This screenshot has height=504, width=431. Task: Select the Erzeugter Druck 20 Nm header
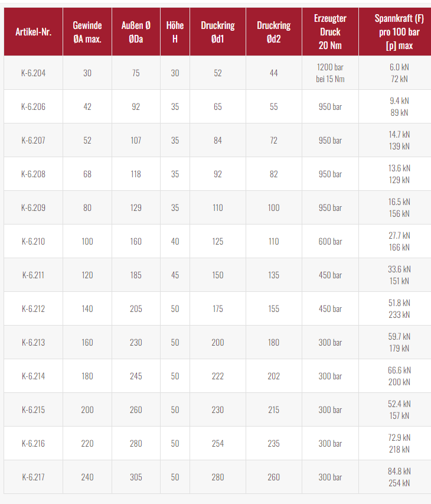[330, 32]
